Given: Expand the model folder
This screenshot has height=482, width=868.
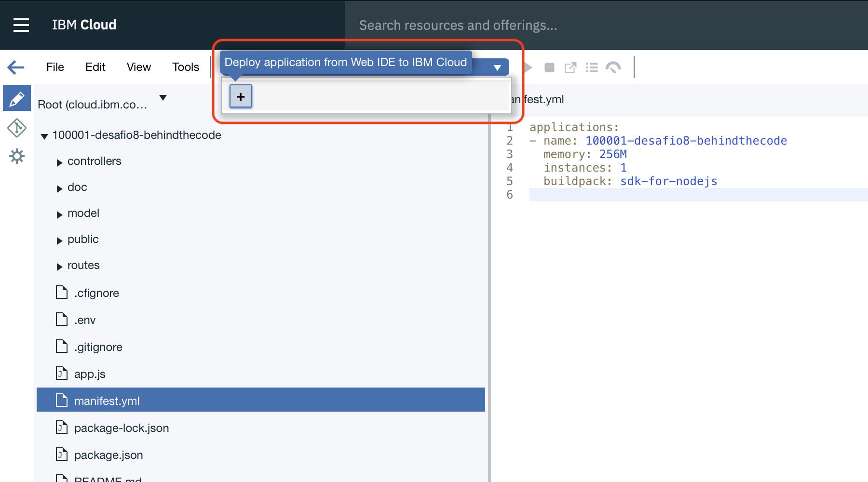Looking at the screenshot, I should [59, 215].
